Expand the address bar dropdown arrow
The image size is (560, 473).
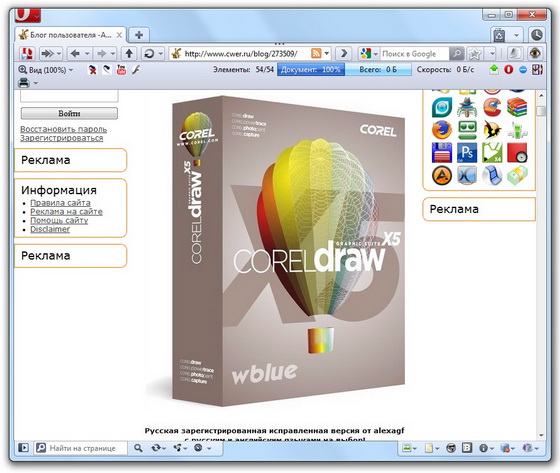326,54
